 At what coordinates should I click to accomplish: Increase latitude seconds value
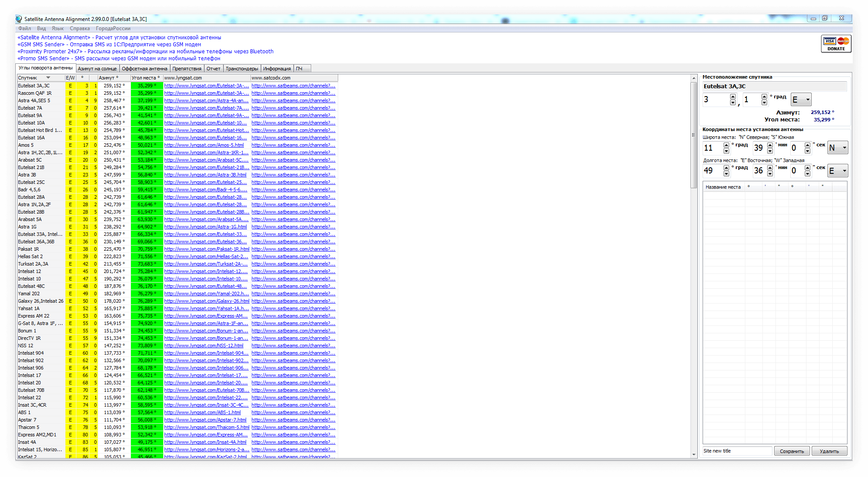click(x=807, y=145)
